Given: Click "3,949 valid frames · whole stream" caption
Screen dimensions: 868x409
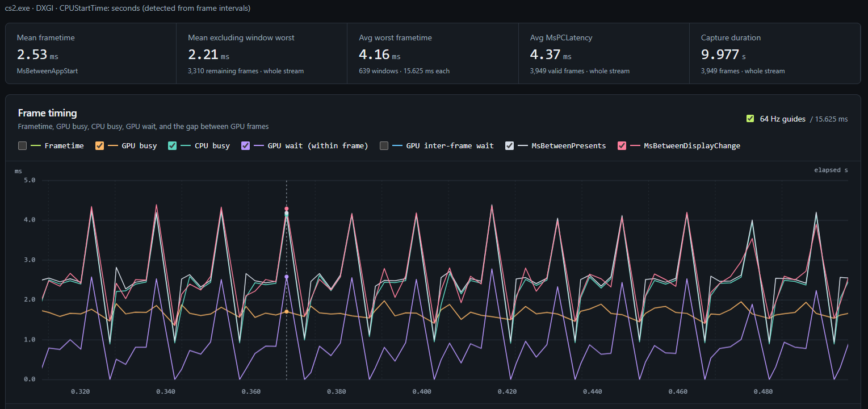Looking at the screenshot, I should pyautogui.click(x=580, y=71).
